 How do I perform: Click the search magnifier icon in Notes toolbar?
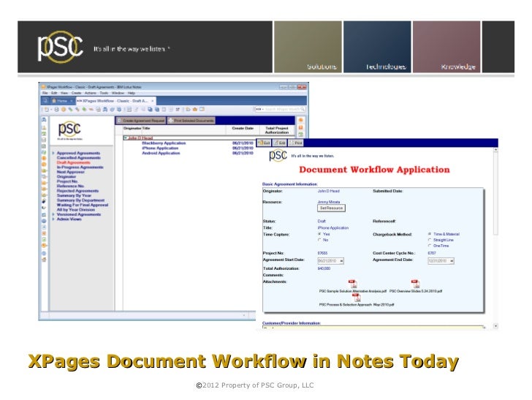click(303, 110)
